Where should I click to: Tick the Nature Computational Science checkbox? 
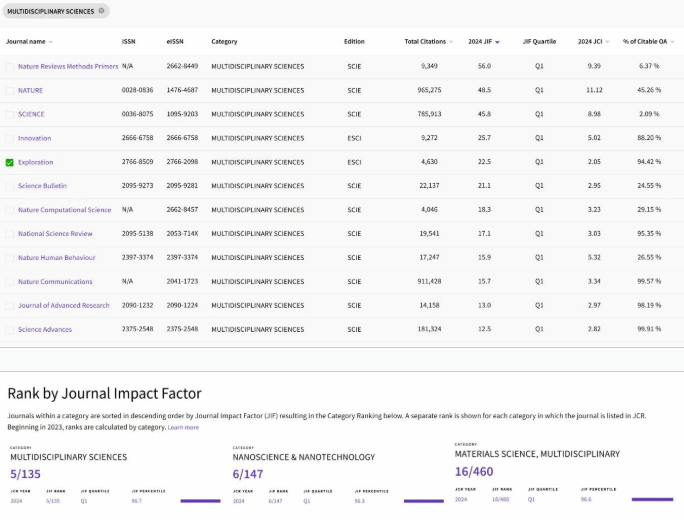coord(10,210)
